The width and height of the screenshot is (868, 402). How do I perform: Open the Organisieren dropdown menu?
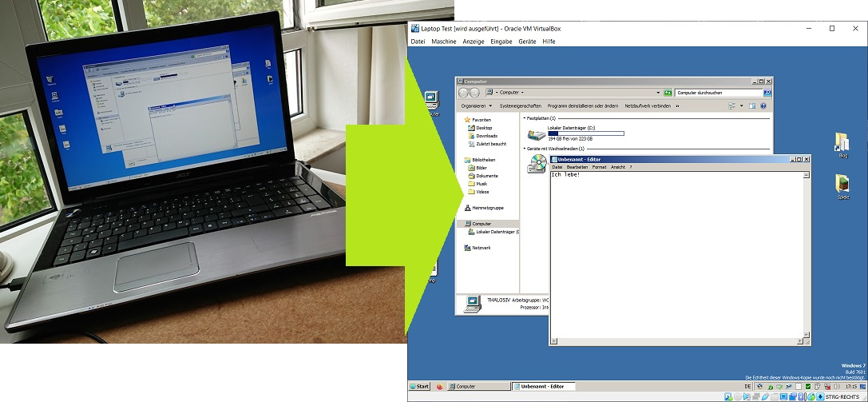475,105
